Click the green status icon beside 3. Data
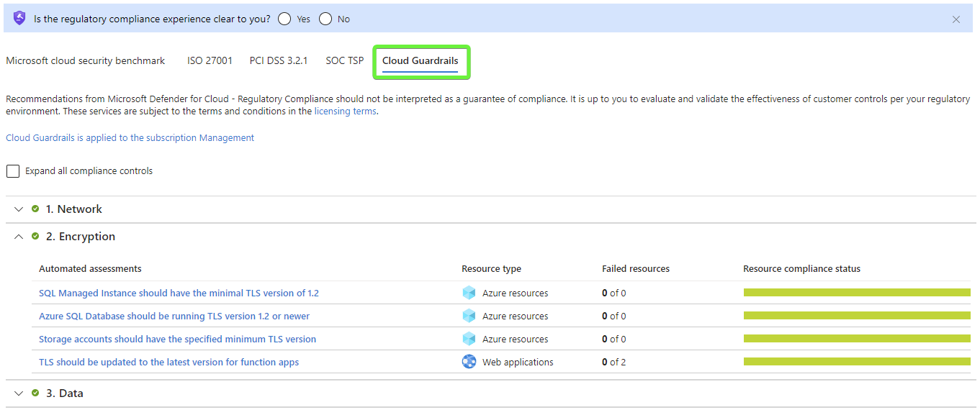This screenshot has height=410, width=980. pos(35,393)
